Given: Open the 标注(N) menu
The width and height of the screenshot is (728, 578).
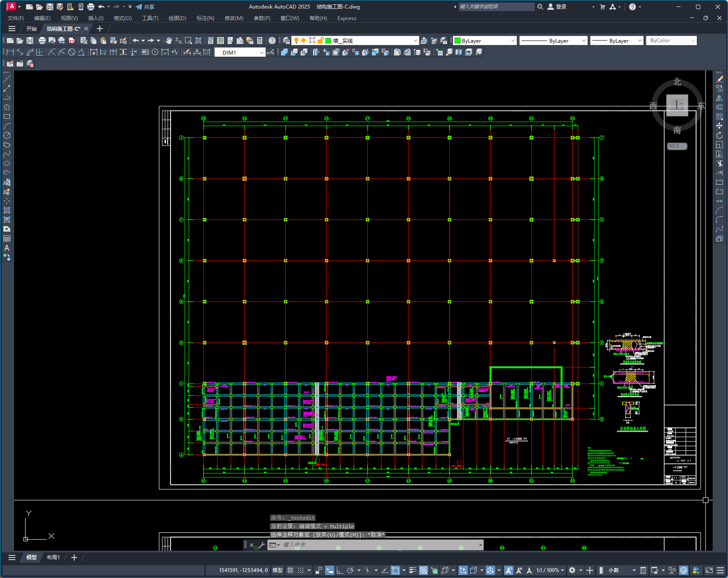Looking at the screenshot, I should 206,18.
